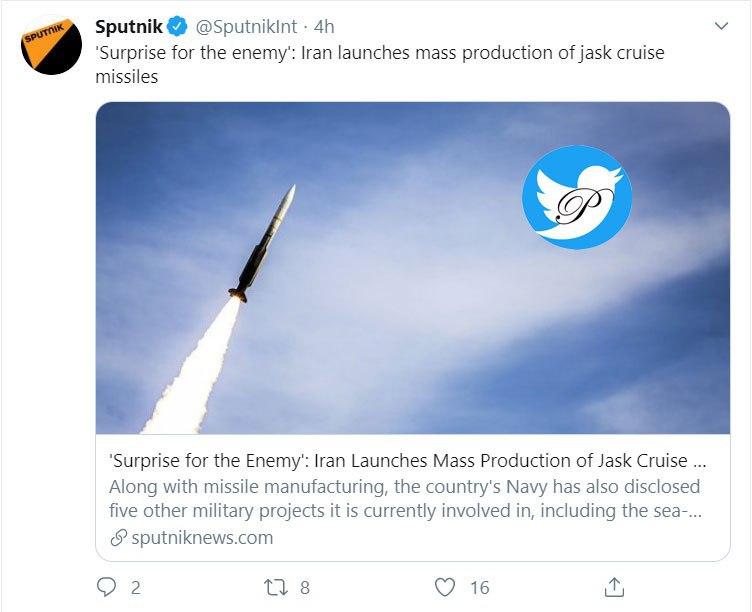Click the reply count 2
Image resolution: width=752 pixels, height=612 pixels.
135,588
